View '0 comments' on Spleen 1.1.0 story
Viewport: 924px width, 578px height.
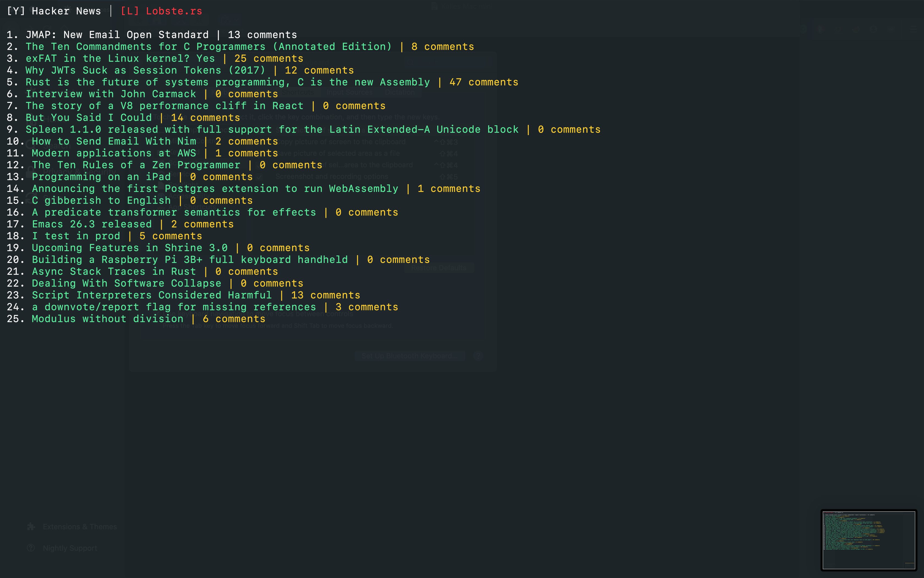[569, 130]
